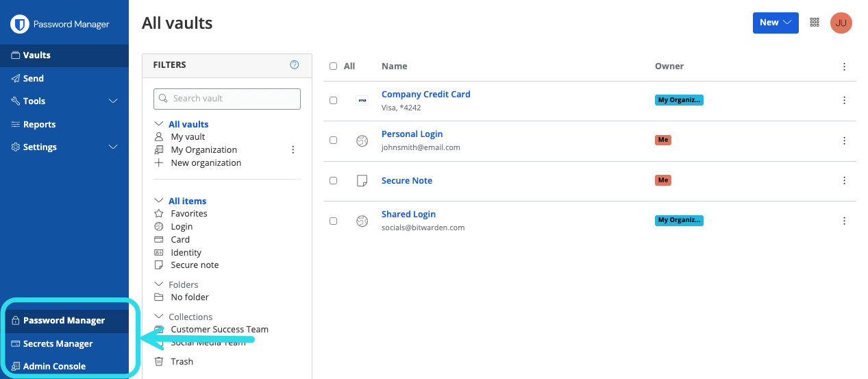The image size is (868, 379).
Task: Check the All items select checkbox
Action: pyautogui.click(x=334, y=66)
